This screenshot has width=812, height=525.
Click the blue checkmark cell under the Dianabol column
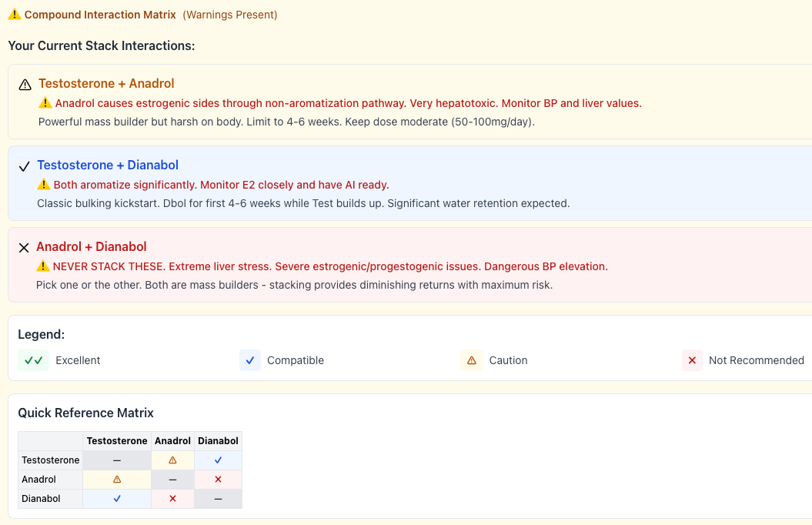[218, 460]
